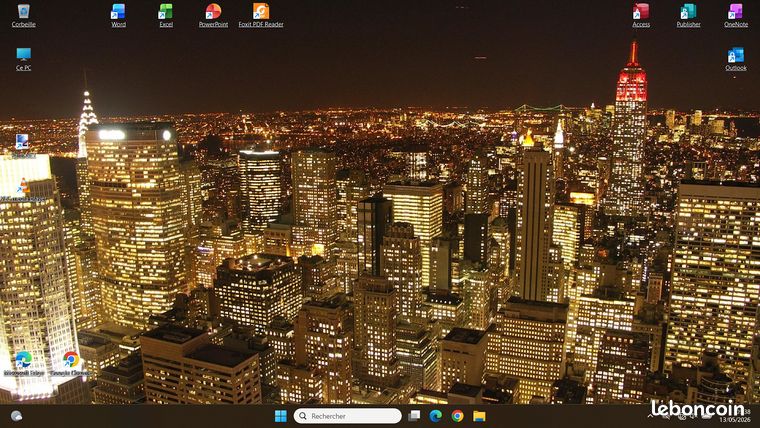Select the Excel desktop shortcut

tap(166, 15)
